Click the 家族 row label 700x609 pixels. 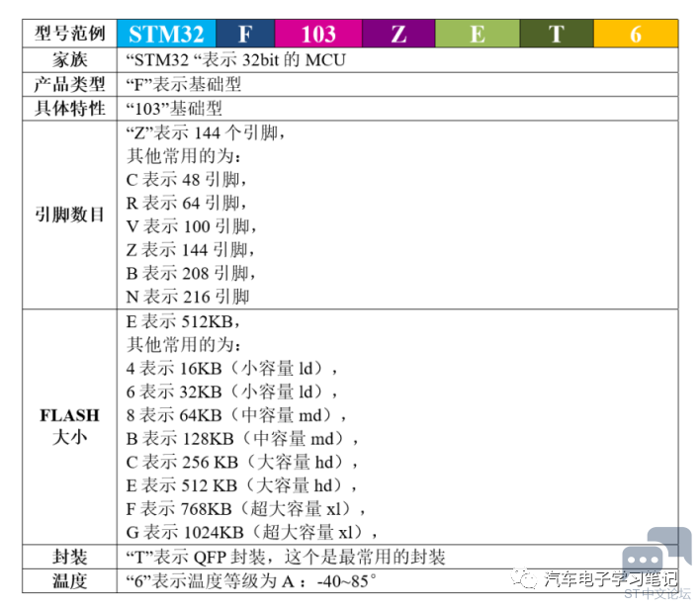pos(69,60)
